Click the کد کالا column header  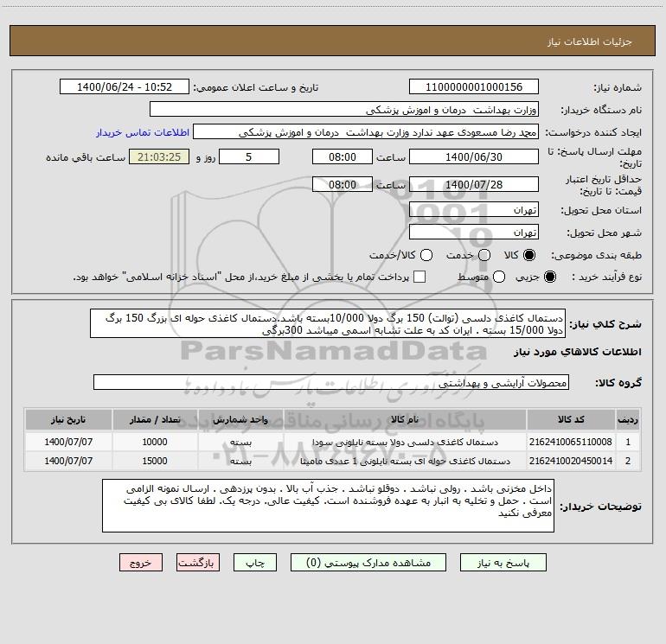coord(571,419)
